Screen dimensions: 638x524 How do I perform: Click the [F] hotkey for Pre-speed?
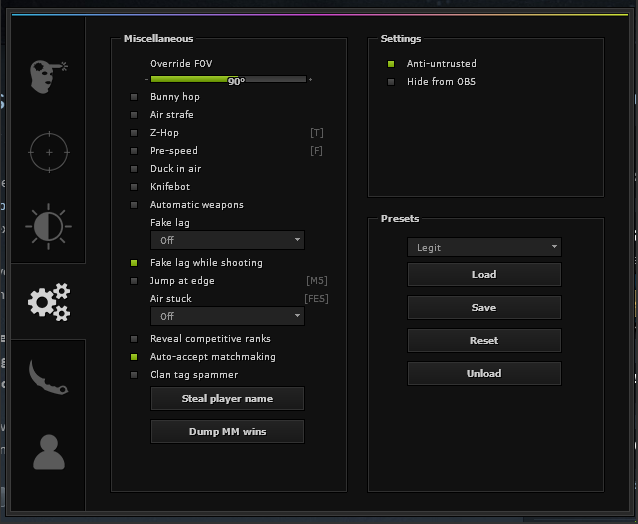(x=317, y=151)
